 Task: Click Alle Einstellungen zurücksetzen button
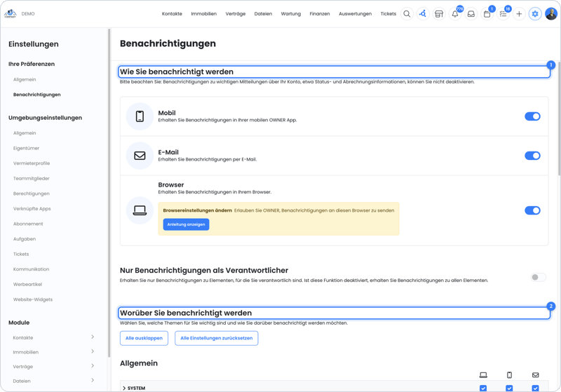tap(217, 338)
